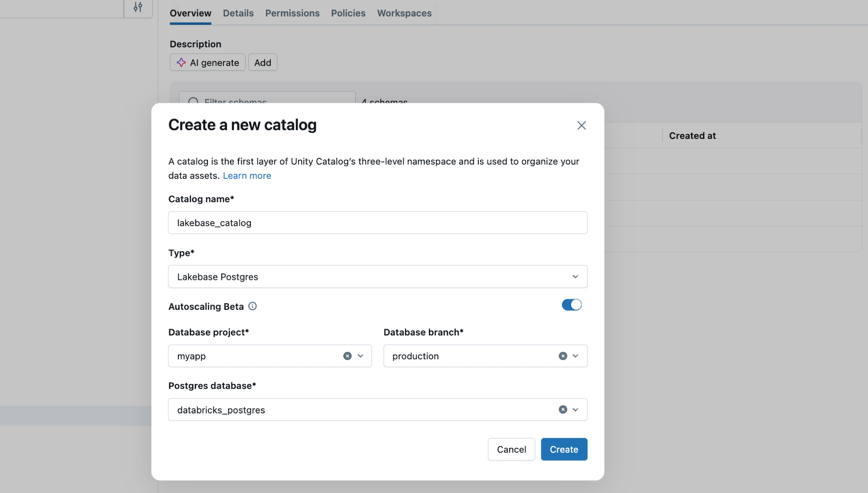Click the lakebase_catalog name field

pyautogui.click(x=378, y=223)
